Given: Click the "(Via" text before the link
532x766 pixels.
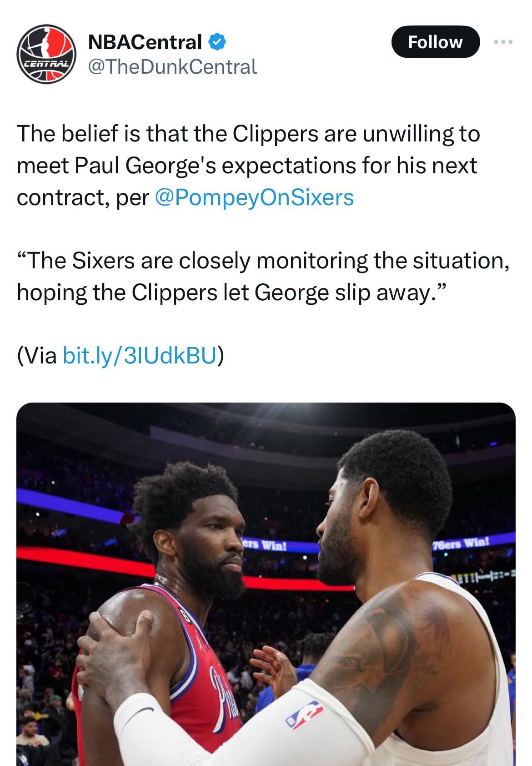Looking at the screenshot, I should click(x=37, y=355).
